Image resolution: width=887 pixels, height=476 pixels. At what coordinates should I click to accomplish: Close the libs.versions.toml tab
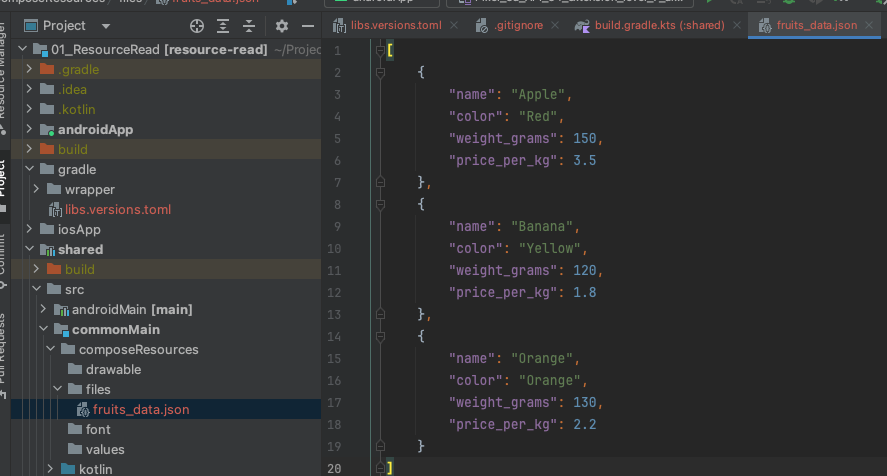(x=454, y=25)
